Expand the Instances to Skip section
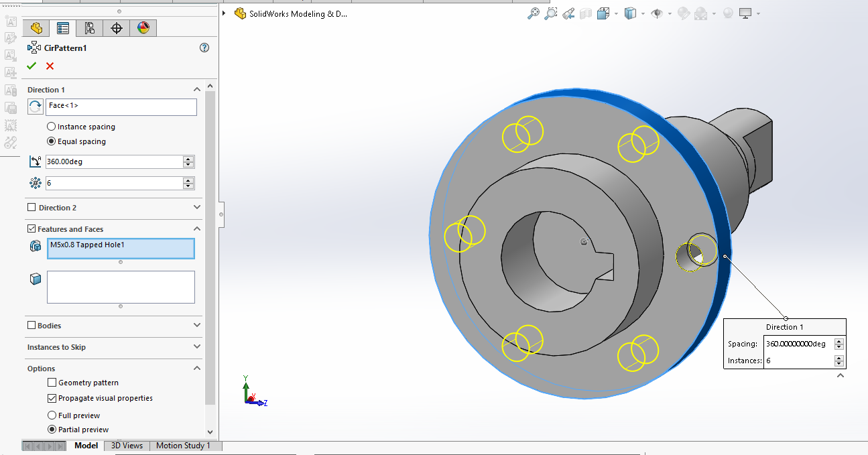Image resolution: width=868 pixels, height=455 pixels. tap(196, 347)
